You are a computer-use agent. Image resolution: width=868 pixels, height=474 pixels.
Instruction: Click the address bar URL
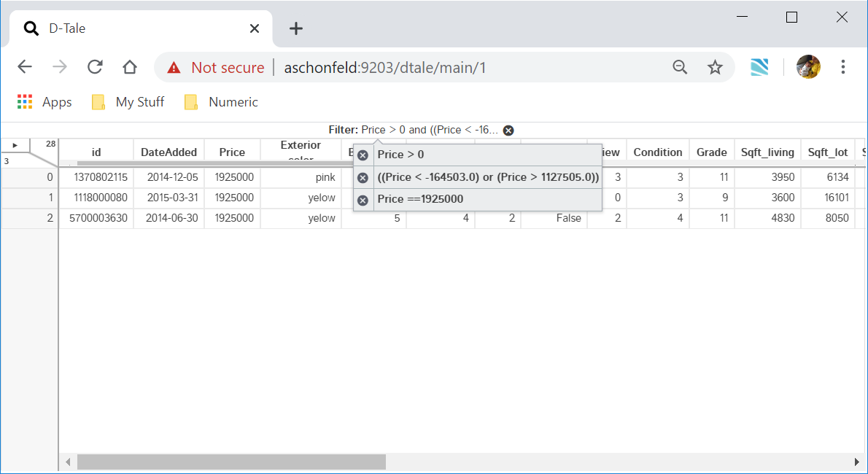(x=384, y=68)
